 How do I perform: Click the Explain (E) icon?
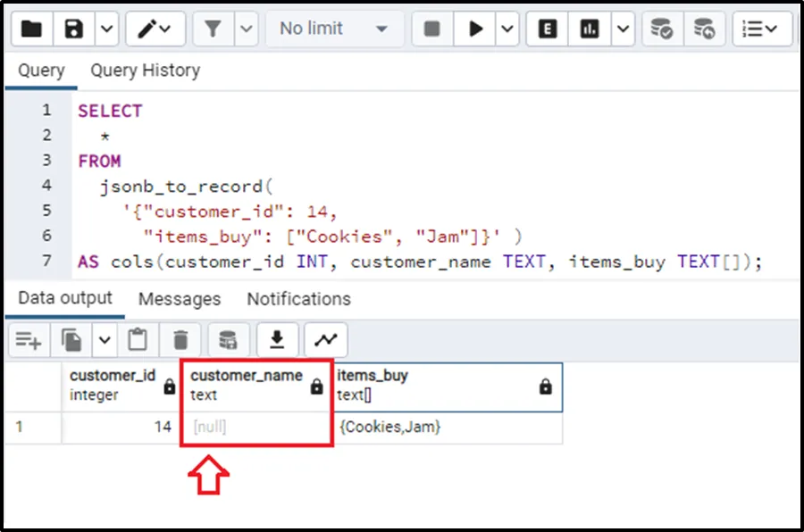[548, 29]
